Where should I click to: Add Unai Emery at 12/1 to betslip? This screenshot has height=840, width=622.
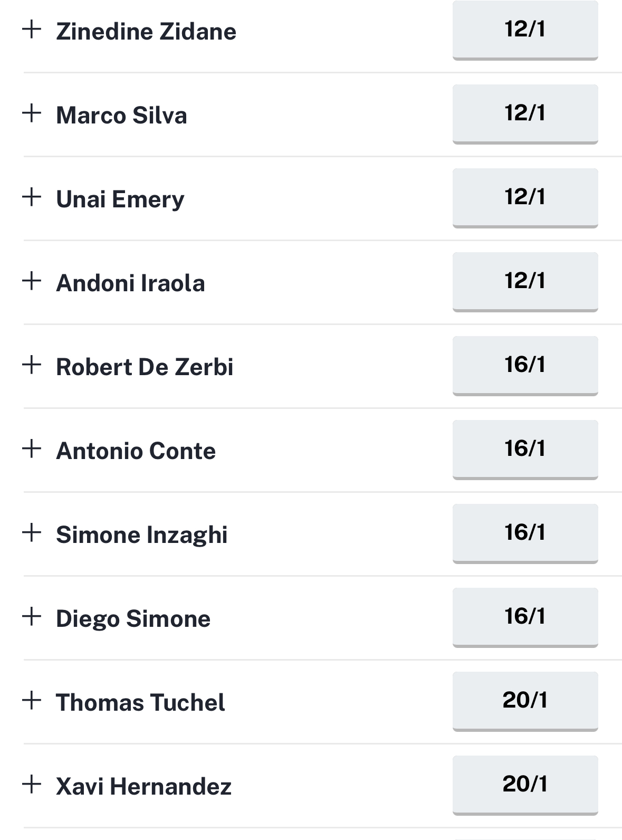(x=525, y=198)
